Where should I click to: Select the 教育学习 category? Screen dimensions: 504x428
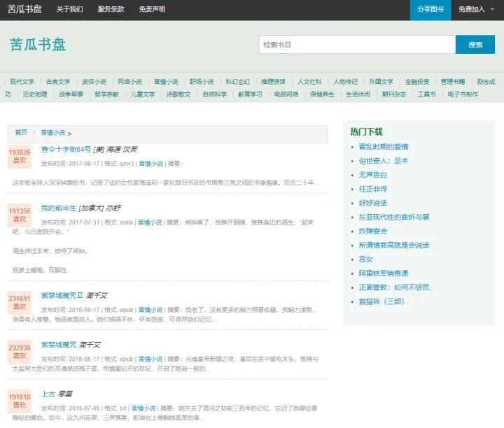pyautogui.click(x=250, y=94)
